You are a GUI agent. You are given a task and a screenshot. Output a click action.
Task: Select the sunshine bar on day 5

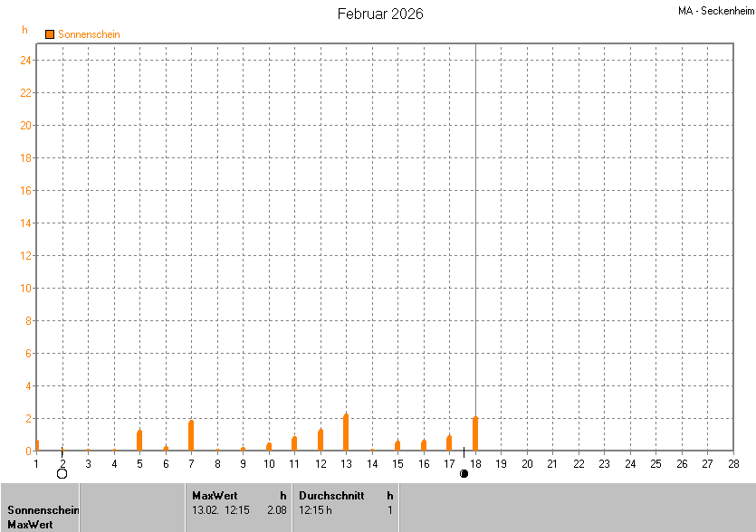[139, 440]
